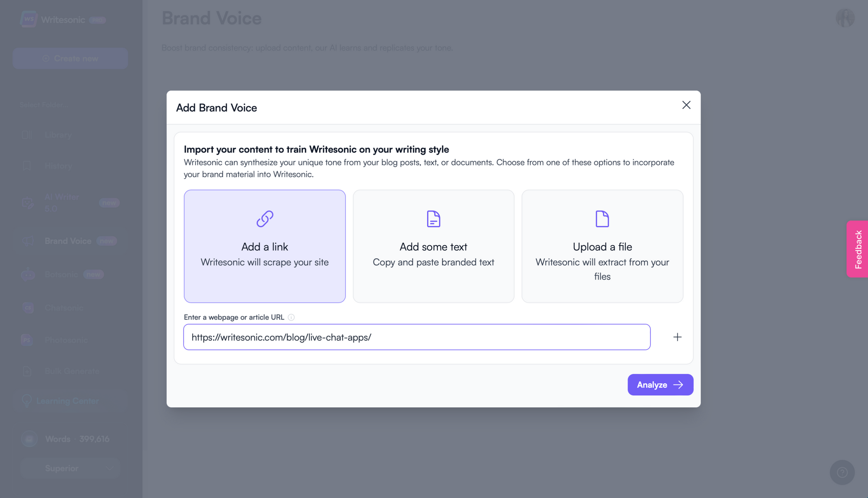Select the Upload a file import option
Viewport: 868px width, 498px height.
[602, 246]
